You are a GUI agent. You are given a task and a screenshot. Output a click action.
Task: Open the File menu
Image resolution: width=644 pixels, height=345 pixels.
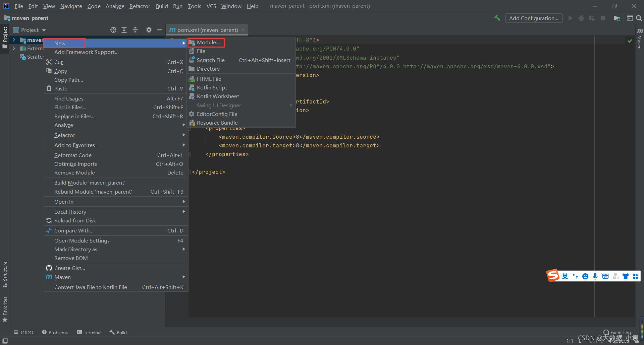coord(19,6)
